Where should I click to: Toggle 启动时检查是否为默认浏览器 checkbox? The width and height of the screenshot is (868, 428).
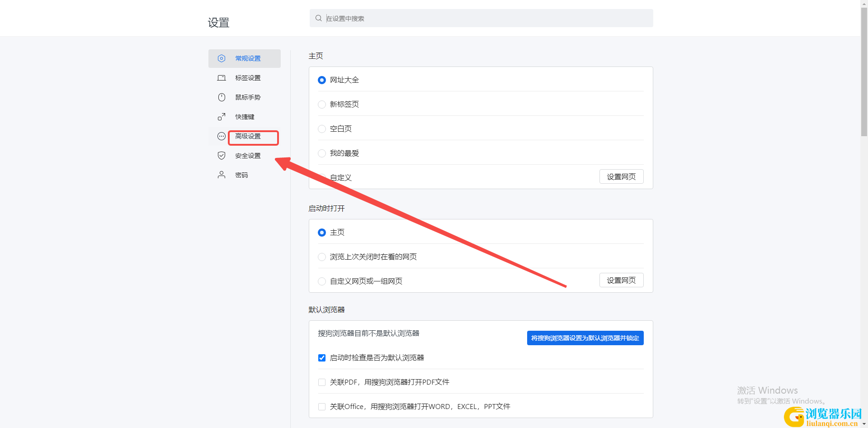coord(322,358)
